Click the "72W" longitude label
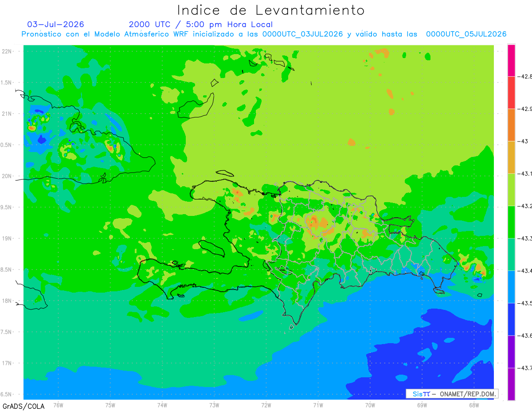Screen dimensions: 532x411 pos(266,405)
